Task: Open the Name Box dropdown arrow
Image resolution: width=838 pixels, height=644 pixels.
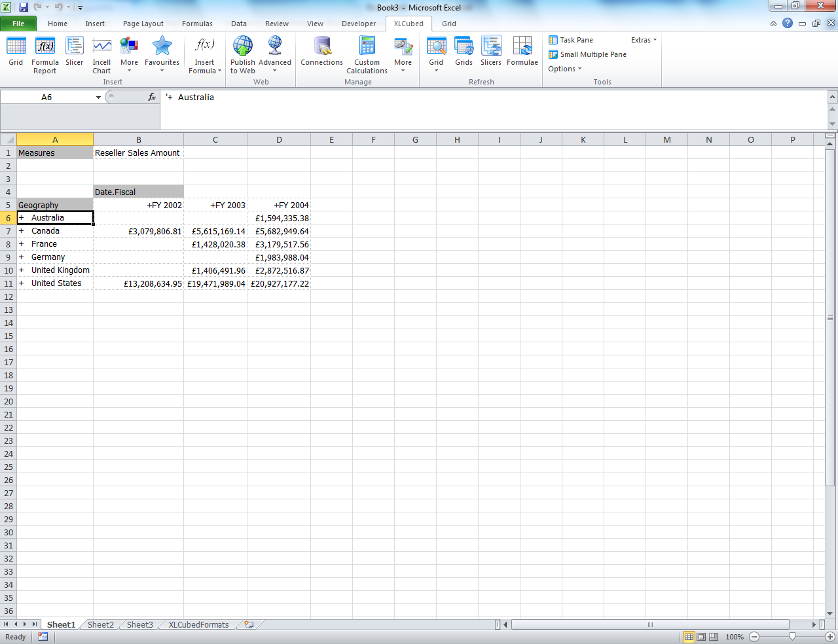Action: [x=98, y=97]
